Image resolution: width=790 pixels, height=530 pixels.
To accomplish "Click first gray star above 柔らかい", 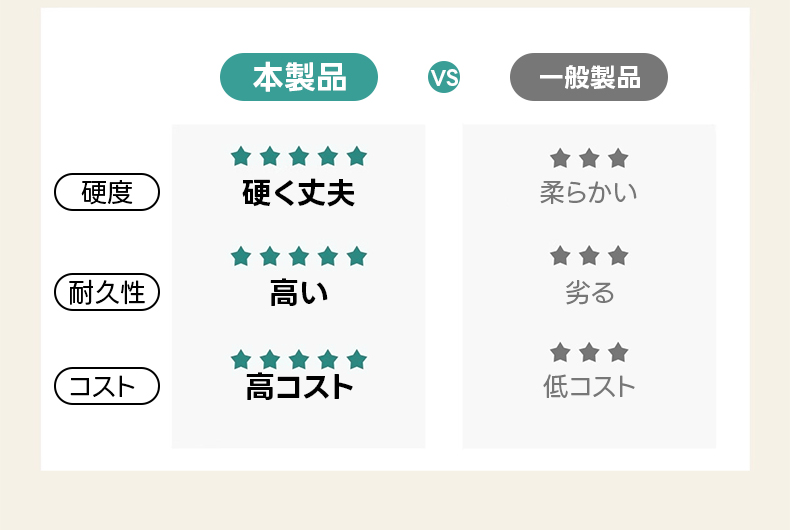I will click(560, 158).
